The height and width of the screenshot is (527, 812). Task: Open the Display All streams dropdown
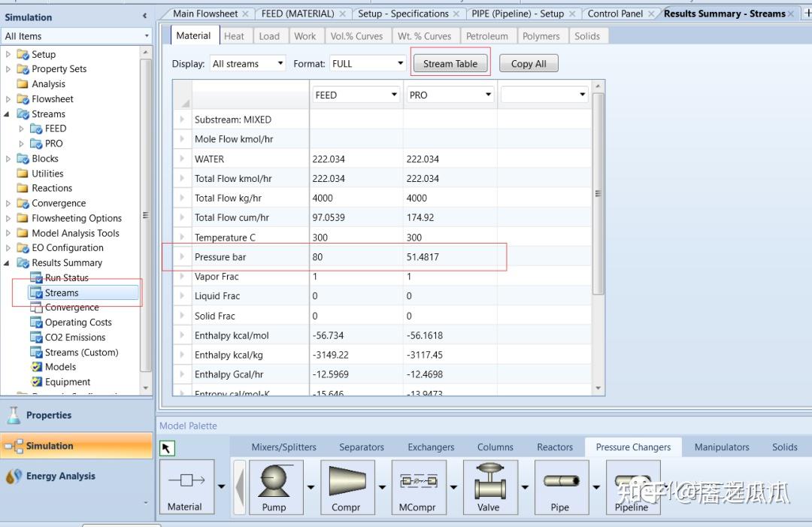point(247,64)
